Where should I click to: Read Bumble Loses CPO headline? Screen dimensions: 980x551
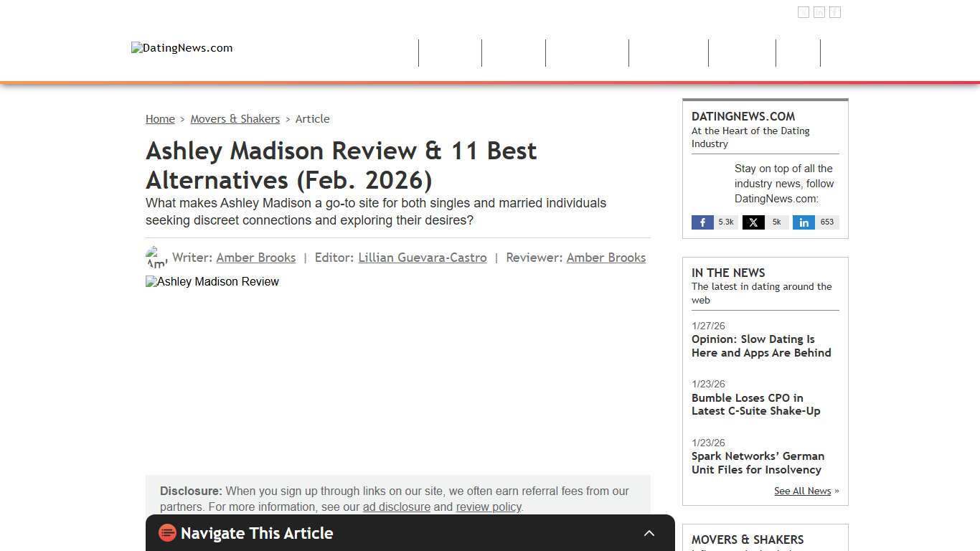click(755, 404)
